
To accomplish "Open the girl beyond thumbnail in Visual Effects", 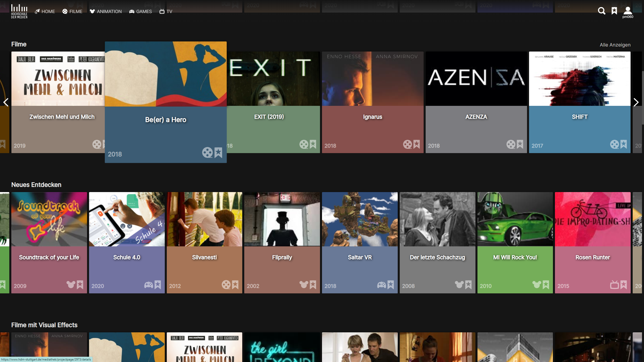I will tap(282, 347).
